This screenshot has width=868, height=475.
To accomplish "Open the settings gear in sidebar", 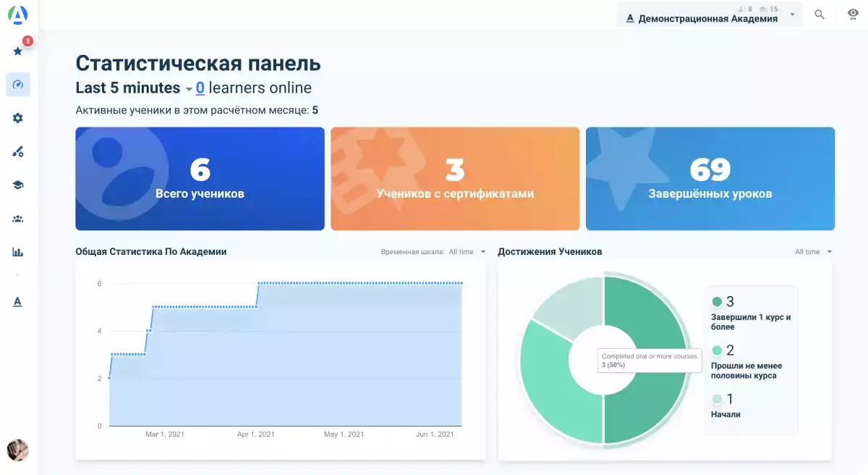I will (18, 118).
